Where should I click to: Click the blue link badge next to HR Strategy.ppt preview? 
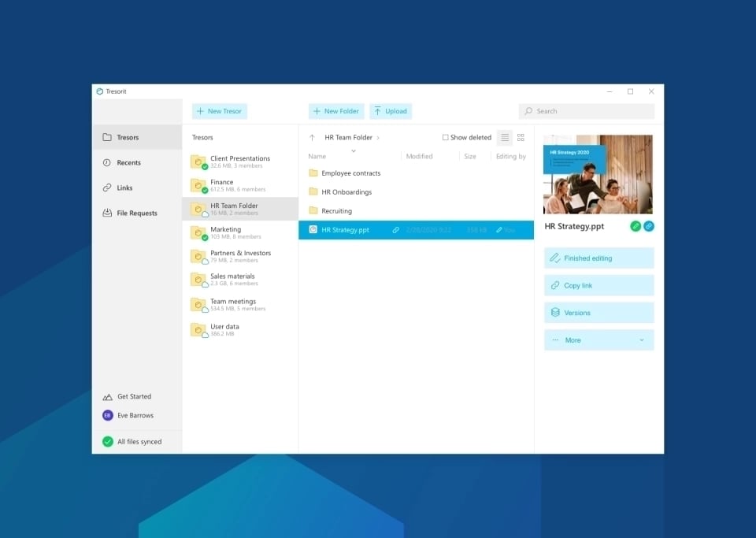coord(649,226)
